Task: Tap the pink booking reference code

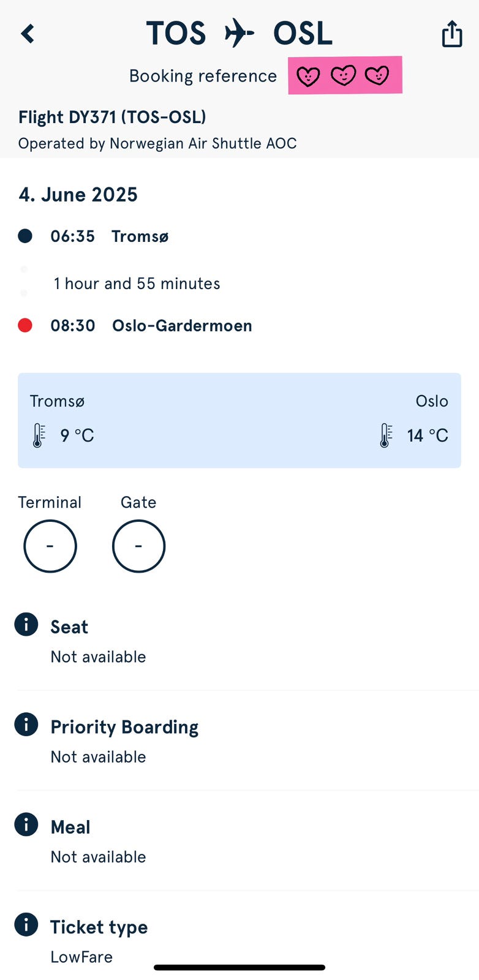Action: (345, 75)
